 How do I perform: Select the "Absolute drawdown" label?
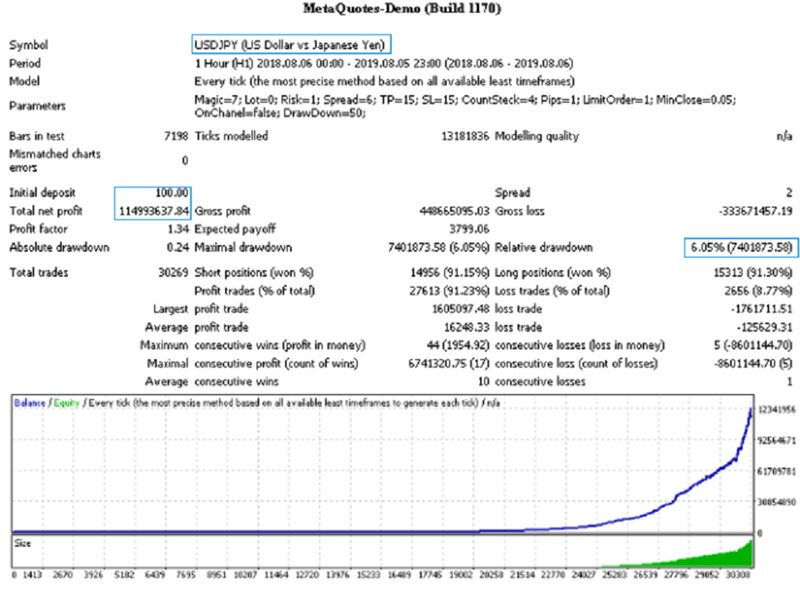pyautogui.click(x=59, y=247)
